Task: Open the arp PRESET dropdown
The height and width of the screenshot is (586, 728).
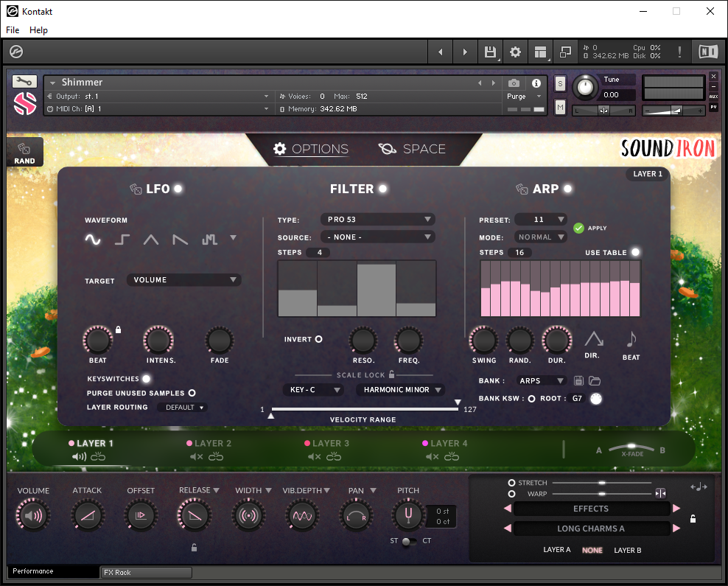Action: pos(541,219)
